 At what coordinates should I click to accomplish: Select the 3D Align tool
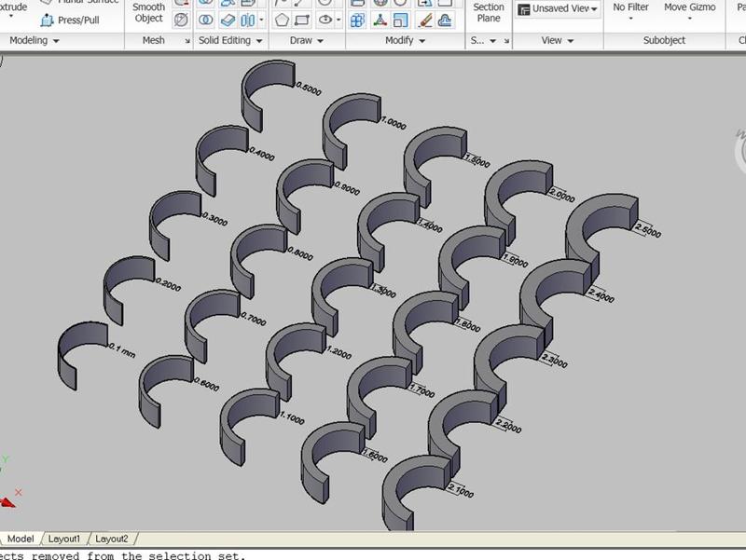point(380,19)
